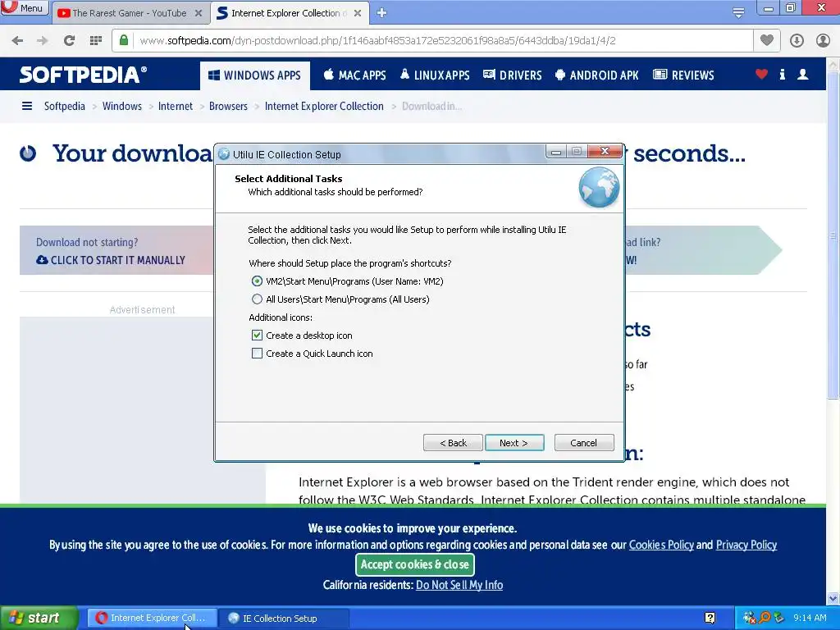The image size is (840, 630).
Task: Switch to Opera taskbar button
Action: tap(152, 619)
